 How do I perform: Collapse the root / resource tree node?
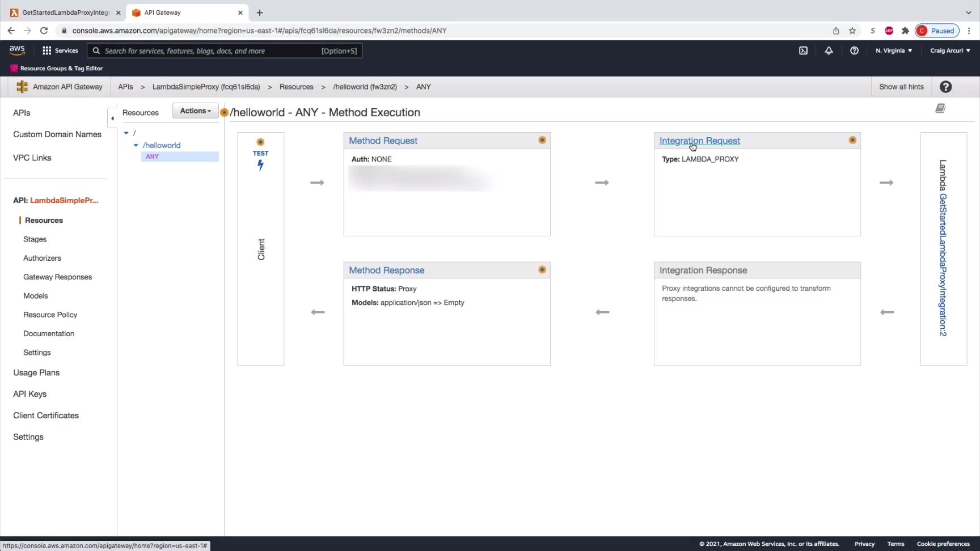(126, 133)
